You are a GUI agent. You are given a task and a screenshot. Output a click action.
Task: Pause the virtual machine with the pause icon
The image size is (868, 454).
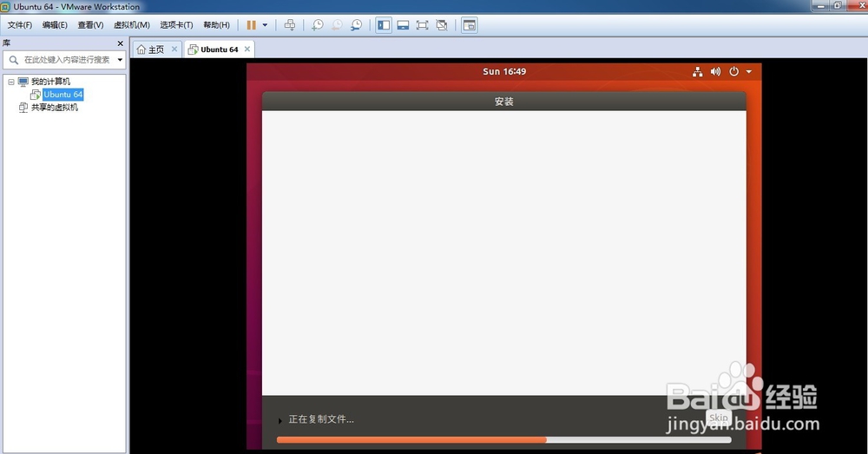coord(251,25)
